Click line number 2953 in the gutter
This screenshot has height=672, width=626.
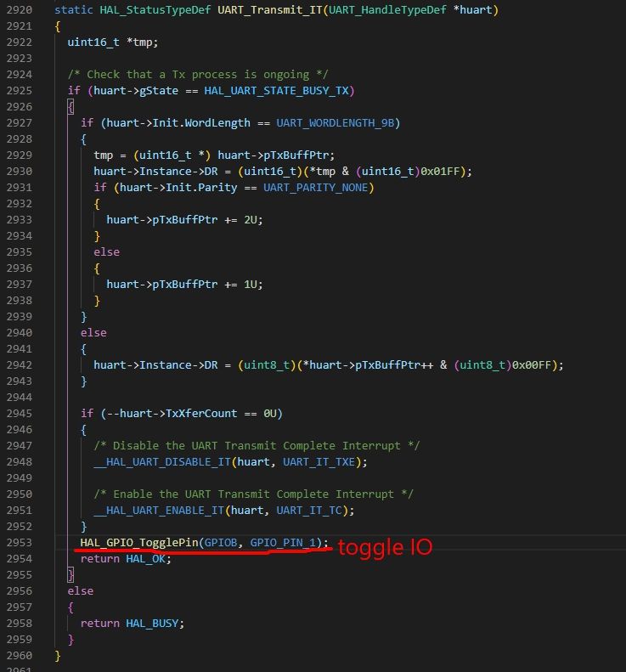20,543
